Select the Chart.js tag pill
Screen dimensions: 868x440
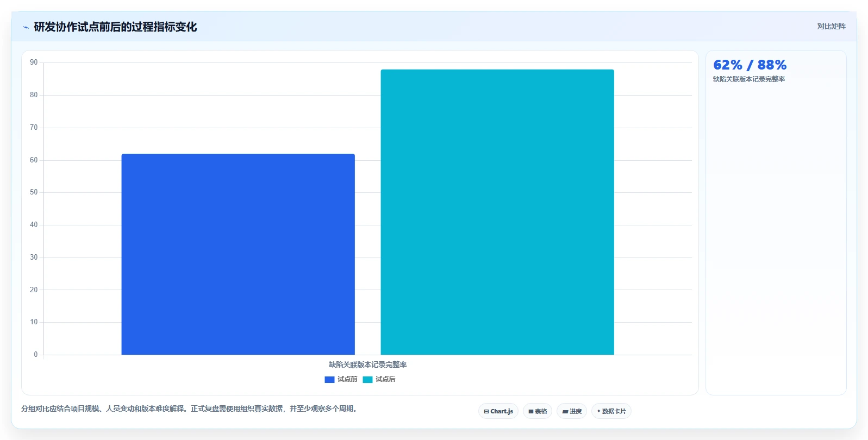498,411
